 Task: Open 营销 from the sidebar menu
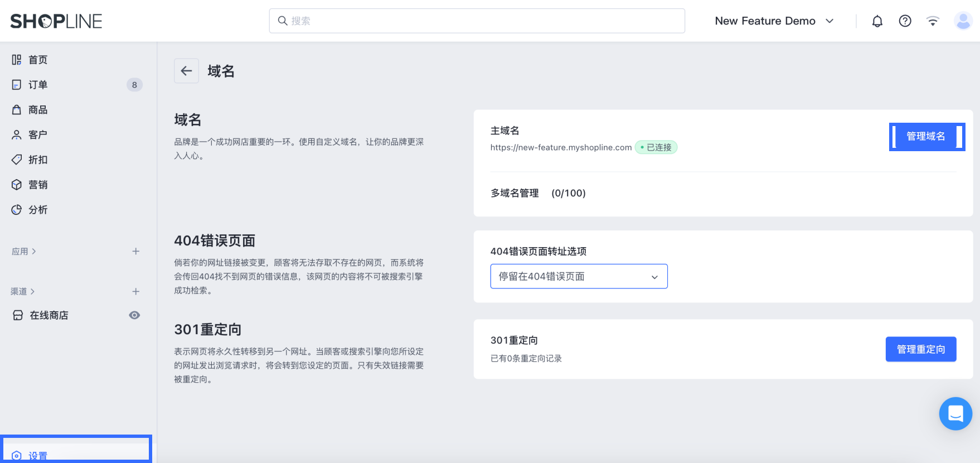pos(38,185)
